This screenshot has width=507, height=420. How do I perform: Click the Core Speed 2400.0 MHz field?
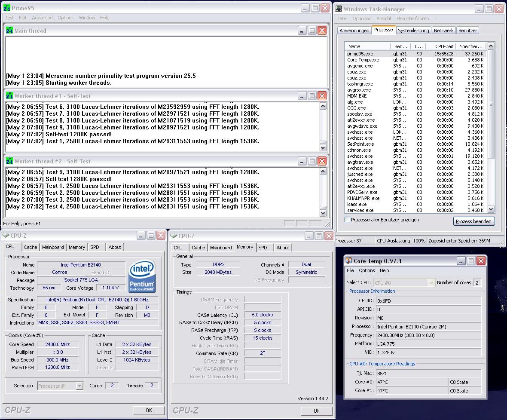tap(58, 344)
